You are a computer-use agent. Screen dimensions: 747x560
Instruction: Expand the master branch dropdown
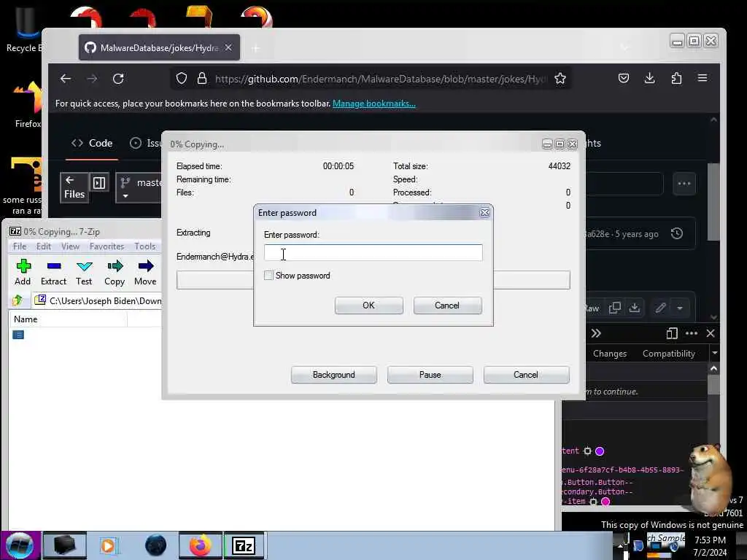pyautogui.click(x=140, y=187)
